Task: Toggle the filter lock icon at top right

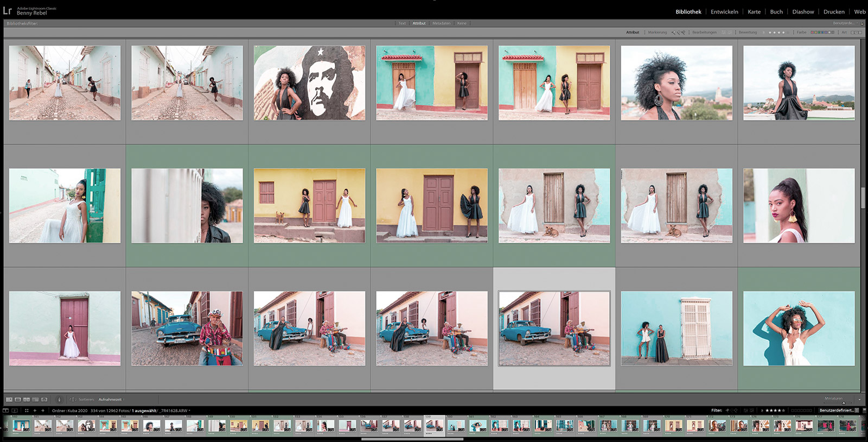Action: (x=862, y=23)
